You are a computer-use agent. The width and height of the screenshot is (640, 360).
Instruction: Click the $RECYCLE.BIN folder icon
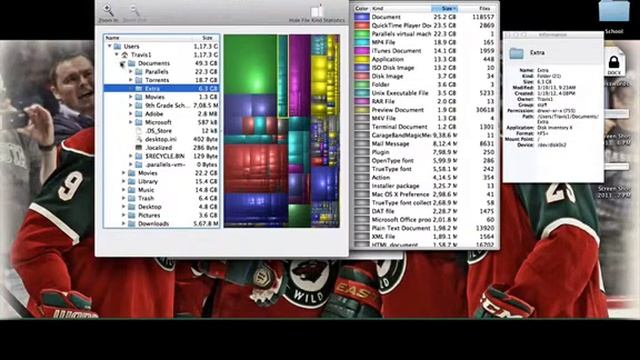(x=139, y=156)
